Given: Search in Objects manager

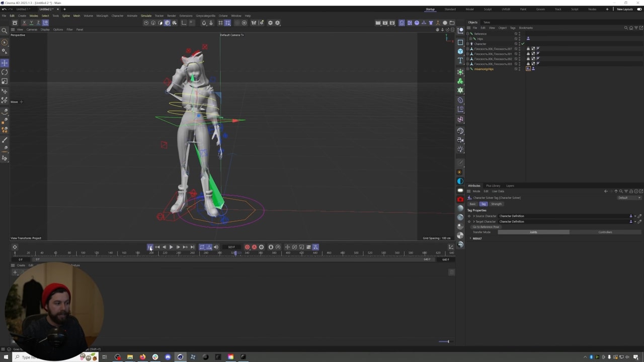Looking at the screenshot, I should click(625, 28).
